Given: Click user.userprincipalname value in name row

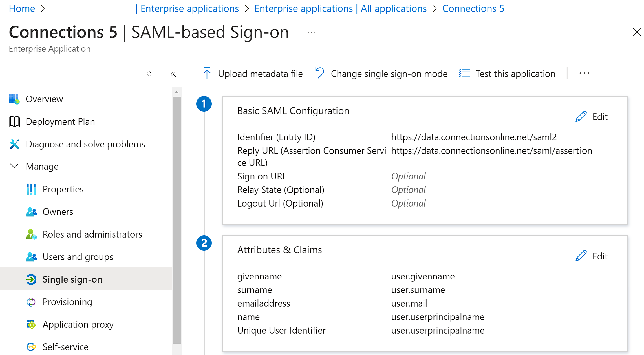Looking at the screenshot, I should 438,317.
